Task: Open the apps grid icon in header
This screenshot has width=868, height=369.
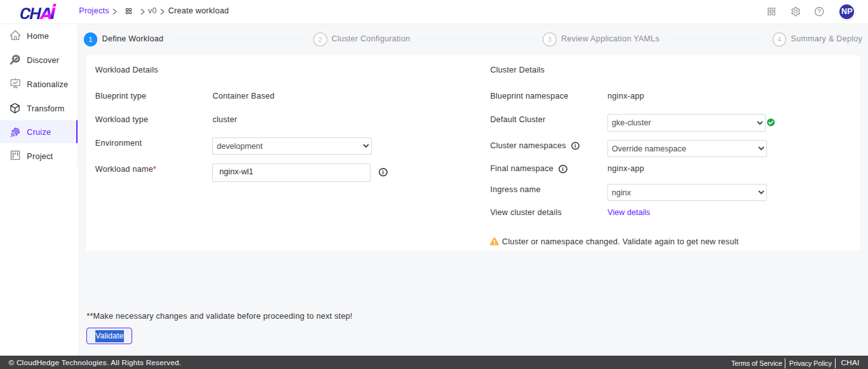Action: coord(771,11)
